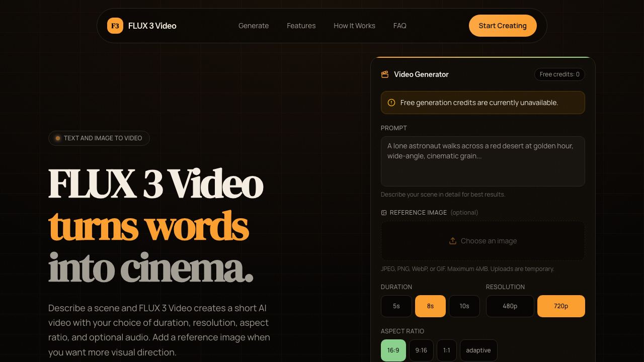This screenshot has height=362, width=644.
Task: Click the 'into cinema.' headline text
Action: click(x=151, y=268)
